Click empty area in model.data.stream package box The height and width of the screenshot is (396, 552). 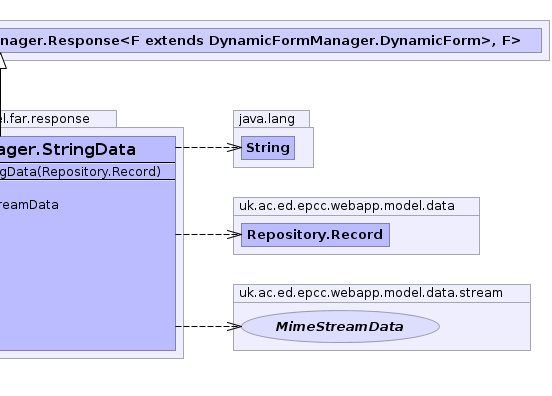click(485, 327)
